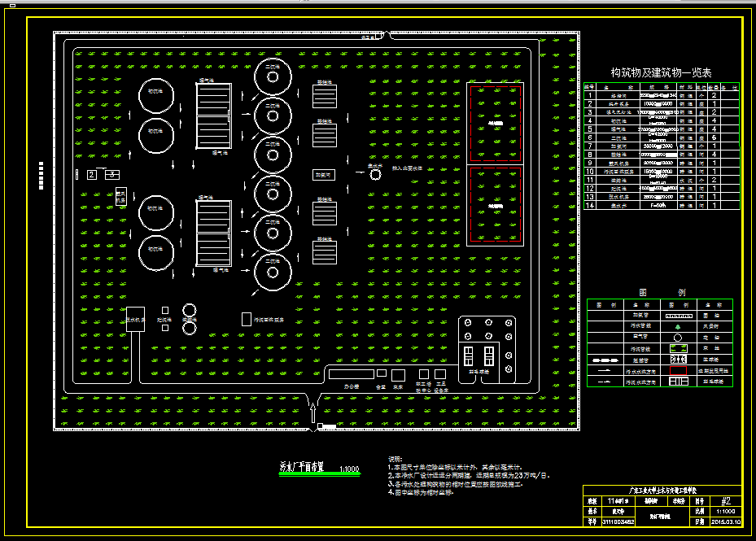Select the lower red dashed reserved area
The image size is (756, 541).
point(496,204)
